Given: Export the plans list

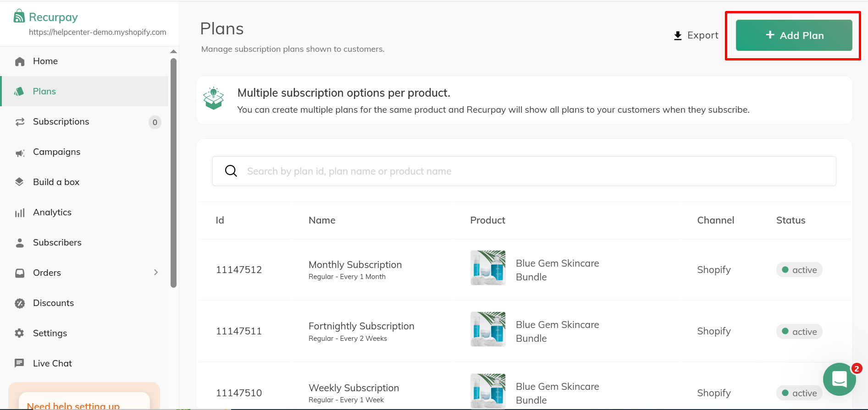Looking at the screenshot, I should (696, 35).
